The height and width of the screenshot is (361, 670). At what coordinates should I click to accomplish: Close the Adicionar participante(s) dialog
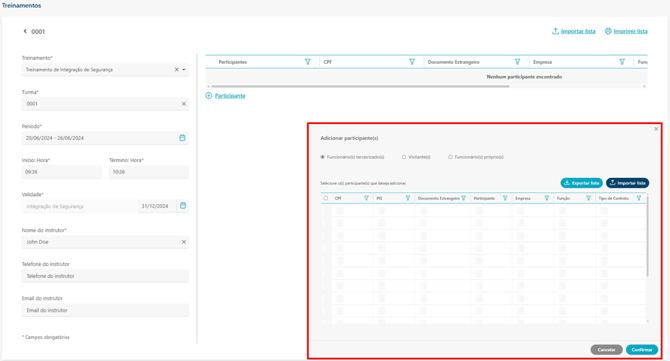click(656, 129)
